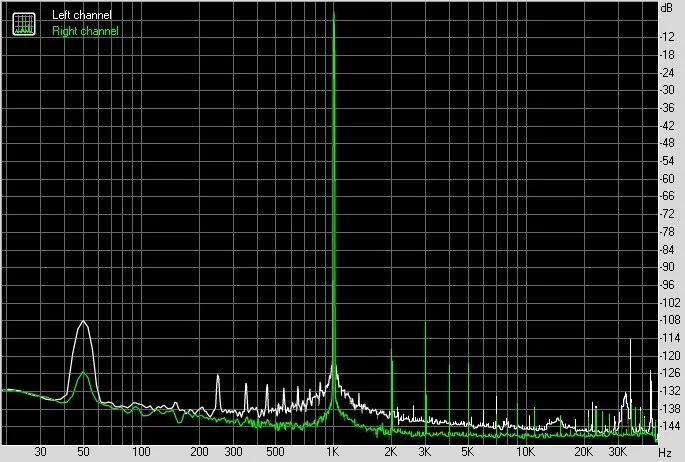The image size is (685, 462).
Task: Select the green "Right channel" legend label
Action: click(x=85, y=31)
